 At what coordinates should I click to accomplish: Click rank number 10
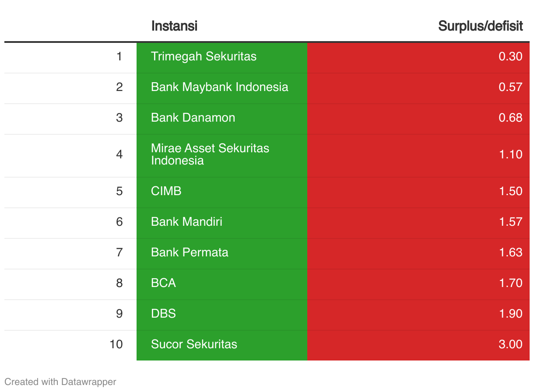[x=116, y=344]
